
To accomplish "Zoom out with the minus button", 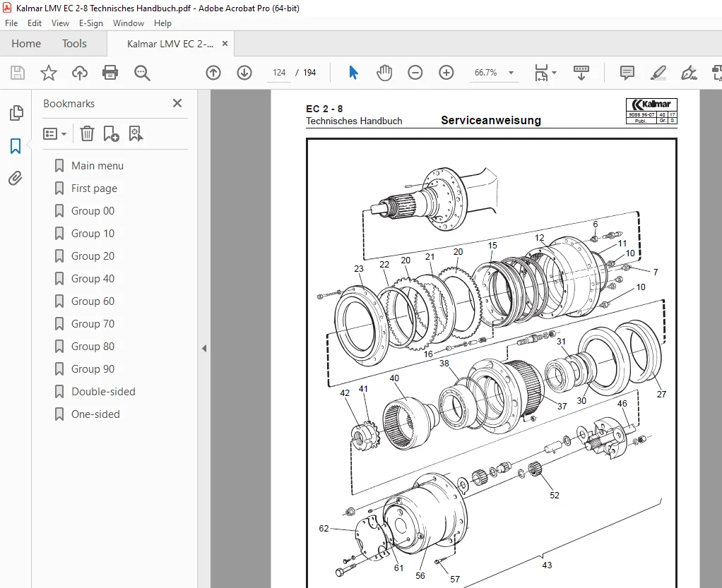I will point(415,73).
